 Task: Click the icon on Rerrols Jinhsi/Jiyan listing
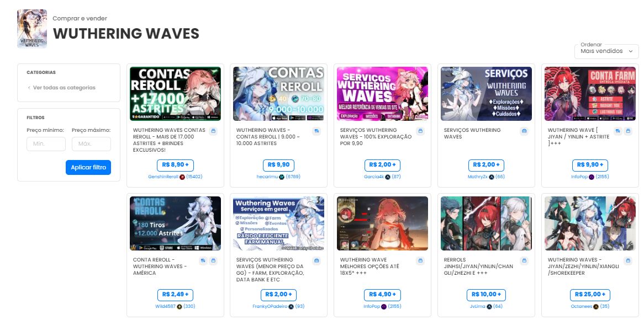(x=524, y=261)
